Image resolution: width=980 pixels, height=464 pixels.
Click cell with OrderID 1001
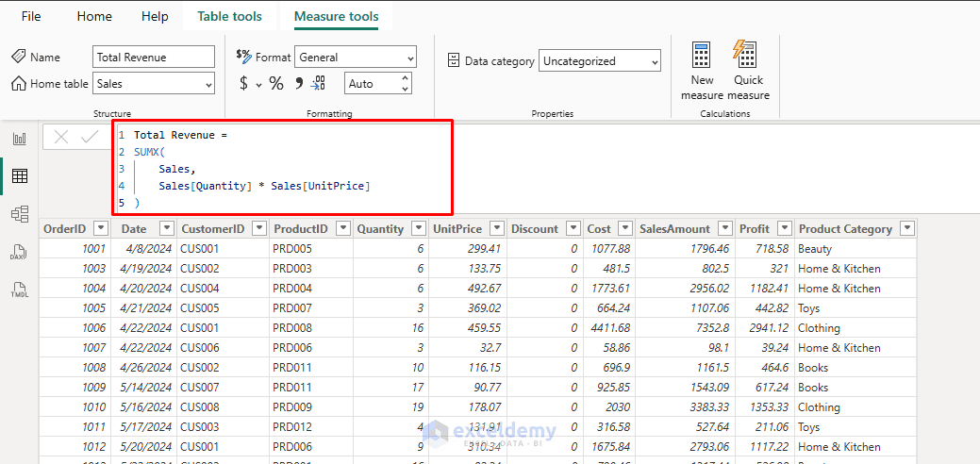pos(75,249)
